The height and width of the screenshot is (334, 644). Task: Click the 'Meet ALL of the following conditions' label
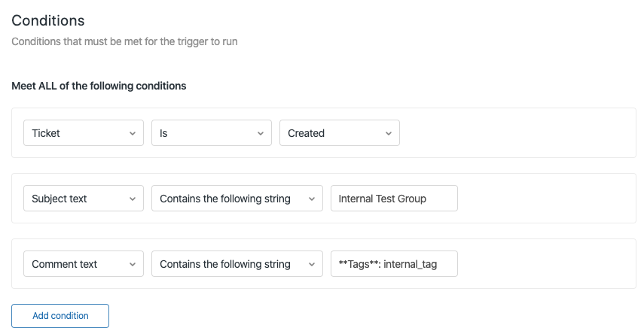click(x=99, y=86)
